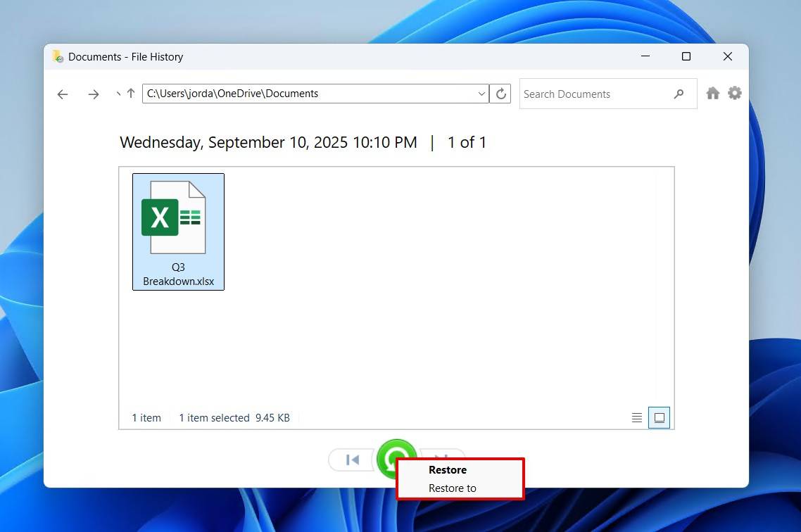801x532 pixels.
Task: Click the File History icon in the title bar
Action: 56,56
